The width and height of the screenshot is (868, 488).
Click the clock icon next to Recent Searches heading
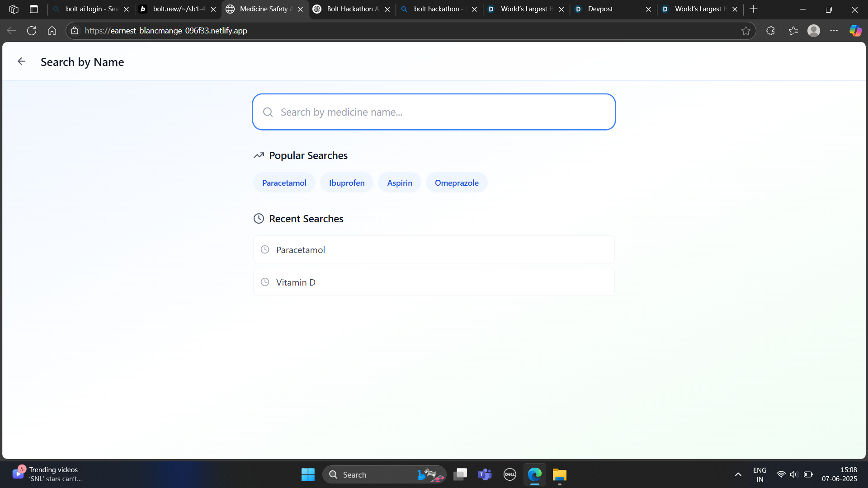click(x=259, y=218)
